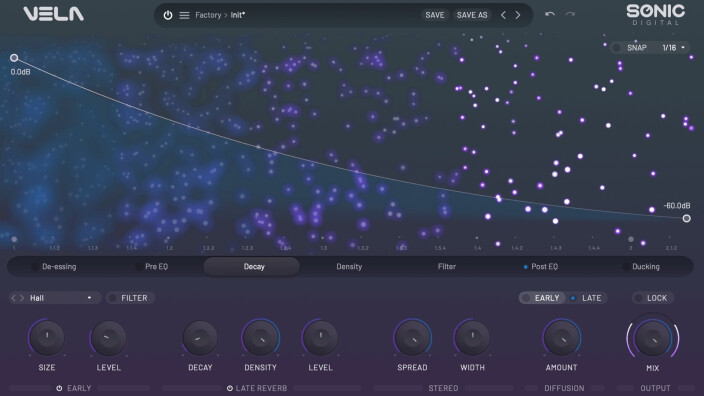Open the Ducking tab
704x396 pixels.
(646, 267)
